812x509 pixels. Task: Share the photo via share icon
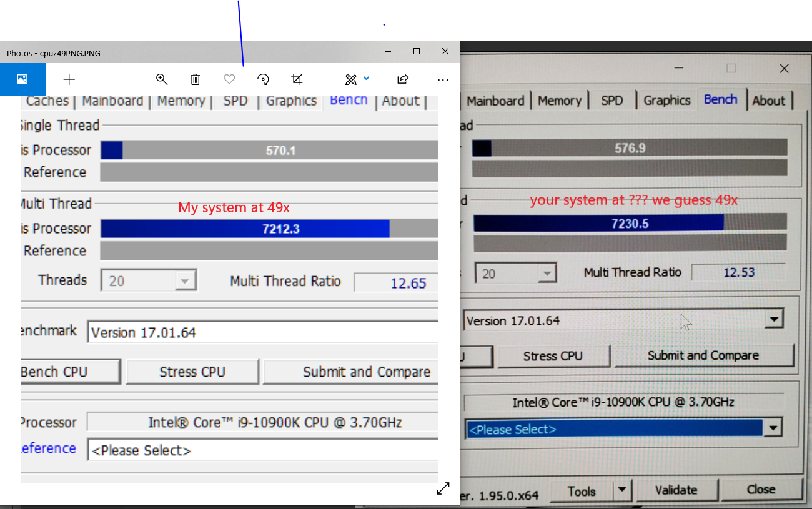pyautogui.click(x=403, y=79)
